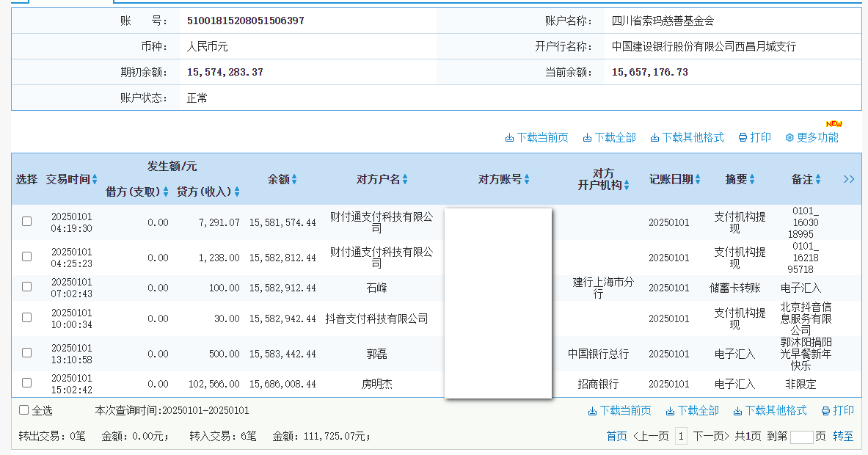The height and width of the screenshot is (455, 868).
Task: Sort by 余额 arrow icon
Action: click(294, 179)
